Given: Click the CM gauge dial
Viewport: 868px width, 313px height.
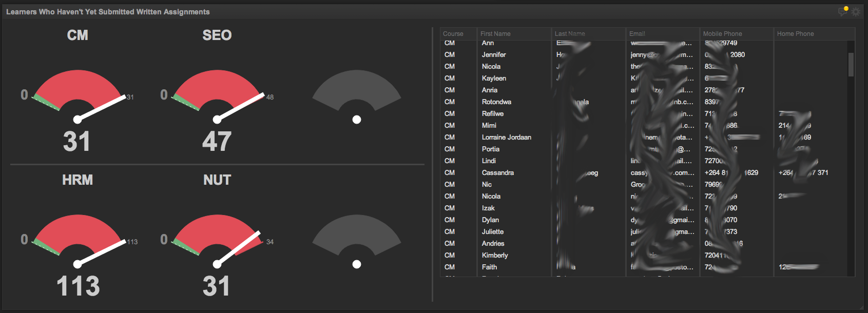Looking at the screenshot, I should pyautogui.click(x=78, y=96).
